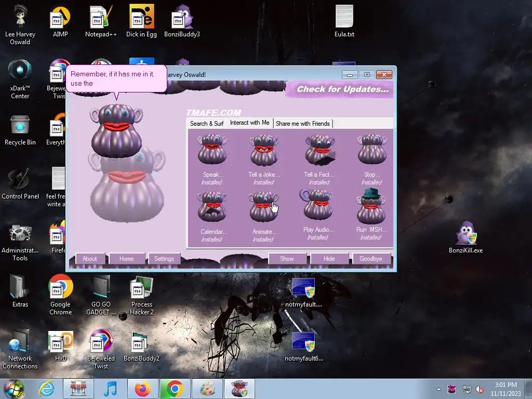The width and height of the screenshot is (532, 399).
Task: Click the Goodbye button
Action: coord(371,259)
